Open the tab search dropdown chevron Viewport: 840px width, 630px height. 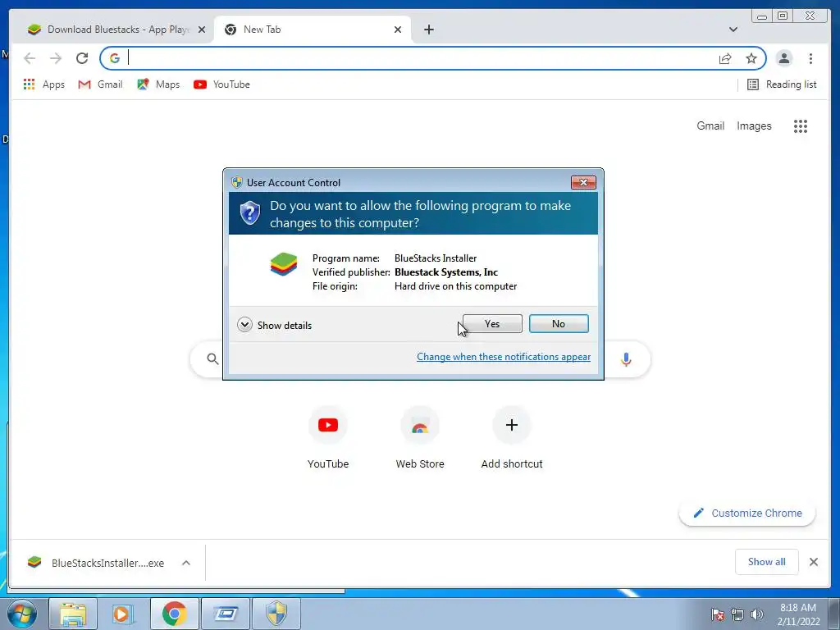tap(733, 30)
